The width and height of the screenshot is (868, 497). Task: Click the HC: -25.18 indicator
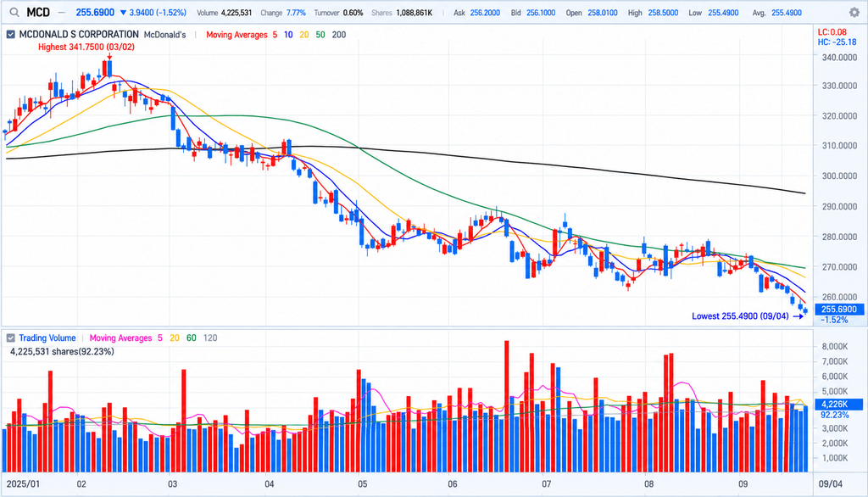tap(837, 42)
